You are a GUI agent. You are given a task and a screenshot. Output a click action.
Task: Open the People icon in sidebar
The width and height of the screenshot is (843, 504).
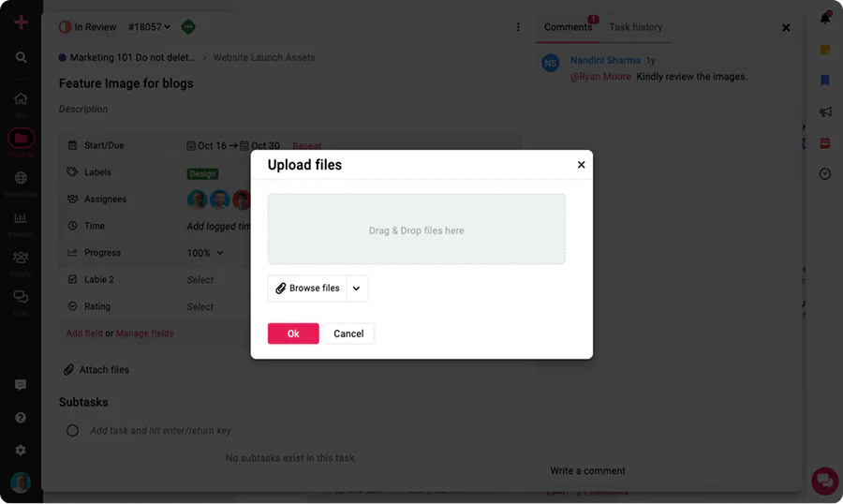click(x=21, y=257)
